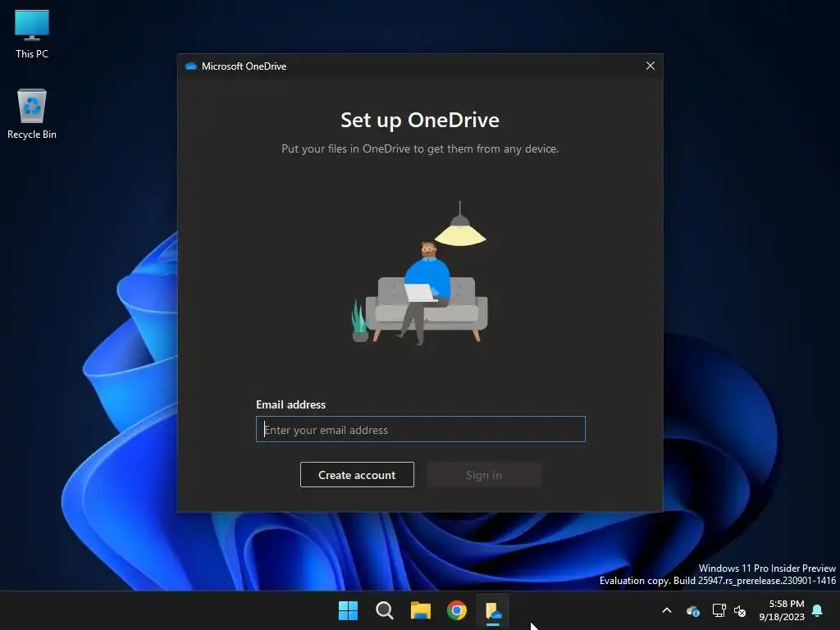Click the person on sofa illustration
This screenshot has height=630, width=840.
pos(421,273)
